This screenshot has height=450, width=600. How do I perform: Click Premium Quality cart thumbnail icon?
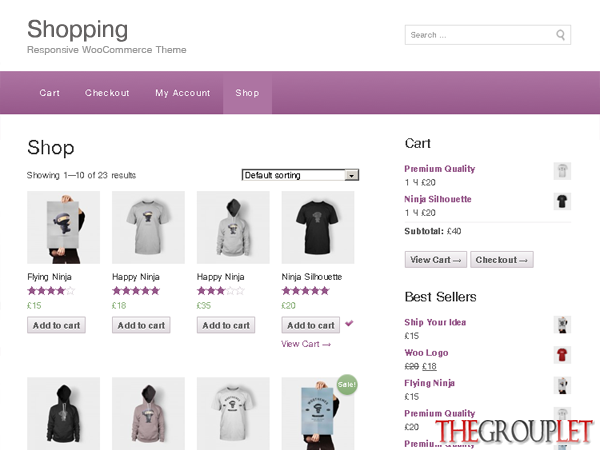click(x=562, y=171)
